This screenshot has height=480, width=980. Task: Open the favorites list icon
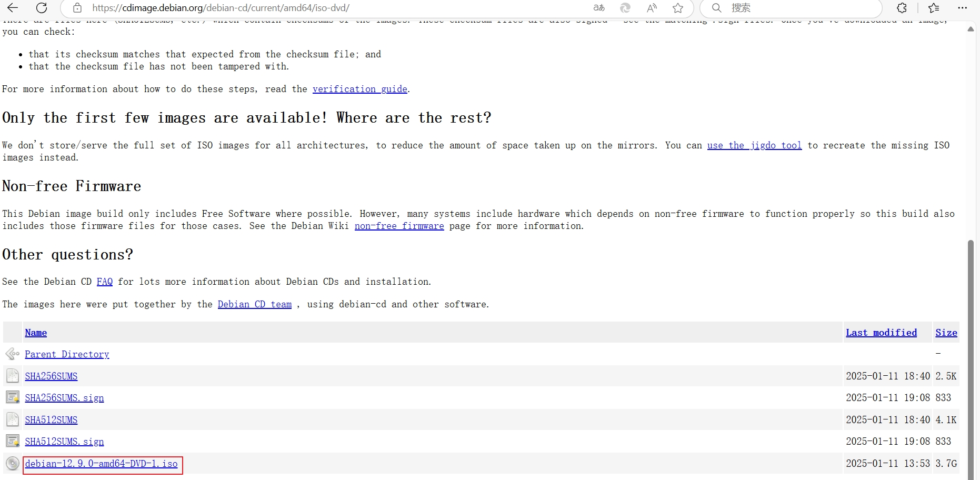[x=934, y=8]
